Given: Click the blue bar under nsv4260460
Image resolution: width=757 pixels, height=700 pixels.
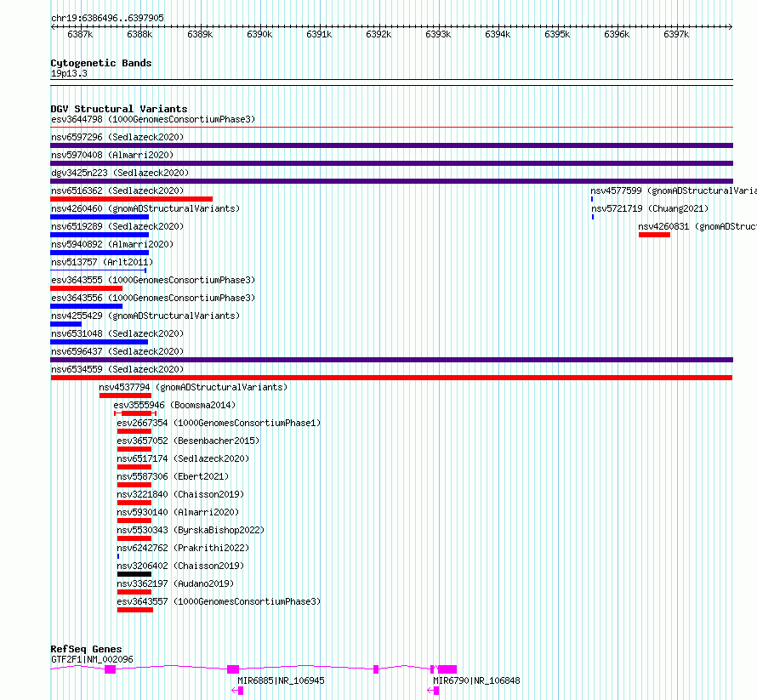Looking at the screenshot, I should tap(100, 217).
